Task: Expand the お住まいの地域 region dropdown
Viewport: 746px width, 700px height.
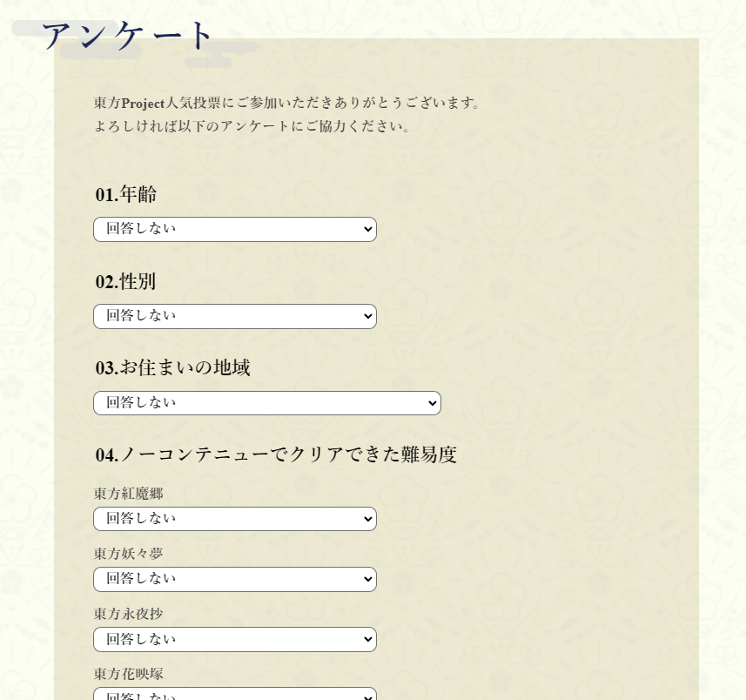Action: tap(266, 403)
